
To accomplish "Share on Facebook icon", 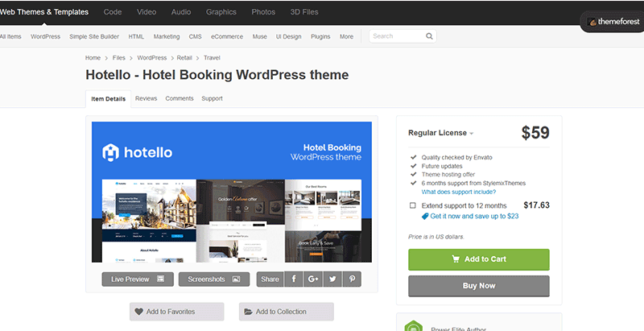I will point(294,279).
